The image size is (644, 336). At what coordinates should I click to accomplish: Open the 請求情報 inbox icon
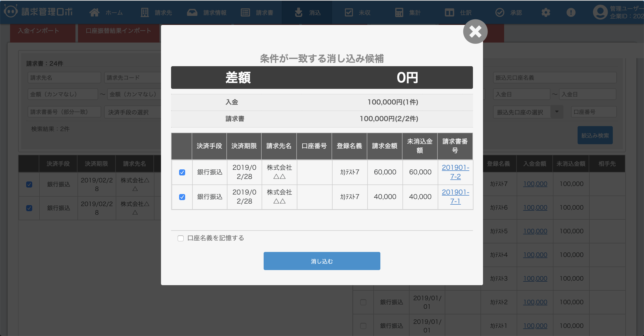tap(192, 12)
